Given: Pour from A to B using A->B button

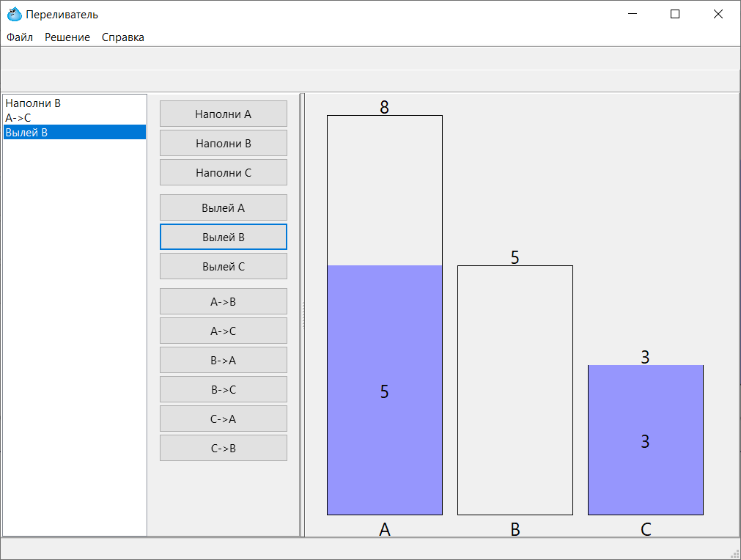Looking at the screenshot, I should point(224,302).
